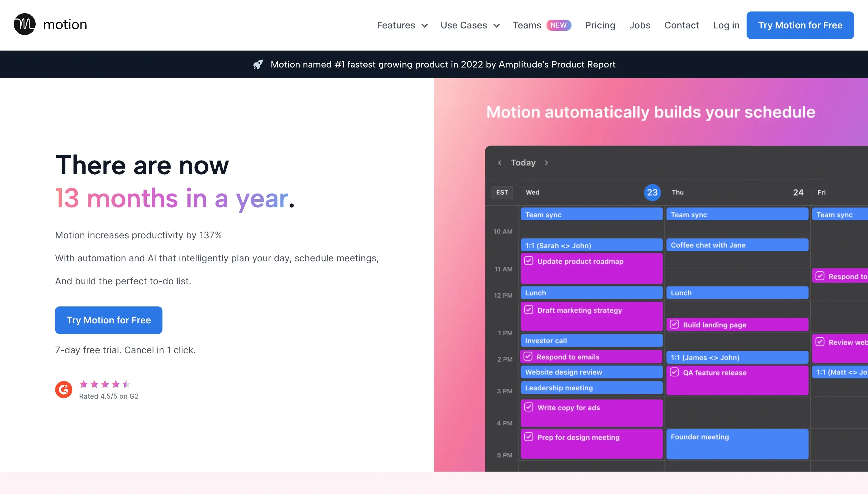
Task: Toggle checkbox for Update product roadmap
Action: pos(528,261)
